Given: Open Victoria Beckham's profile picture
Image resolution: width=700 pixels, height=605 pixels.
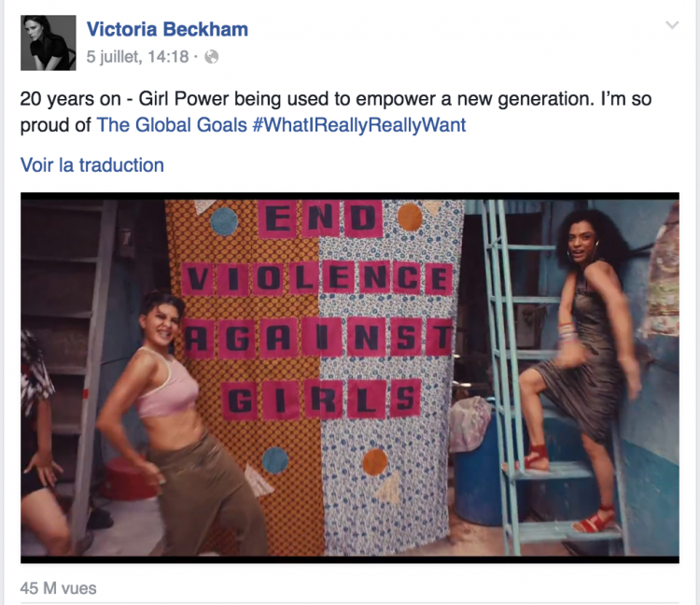Looking at the screenshot, I should [x=48, y=42].
